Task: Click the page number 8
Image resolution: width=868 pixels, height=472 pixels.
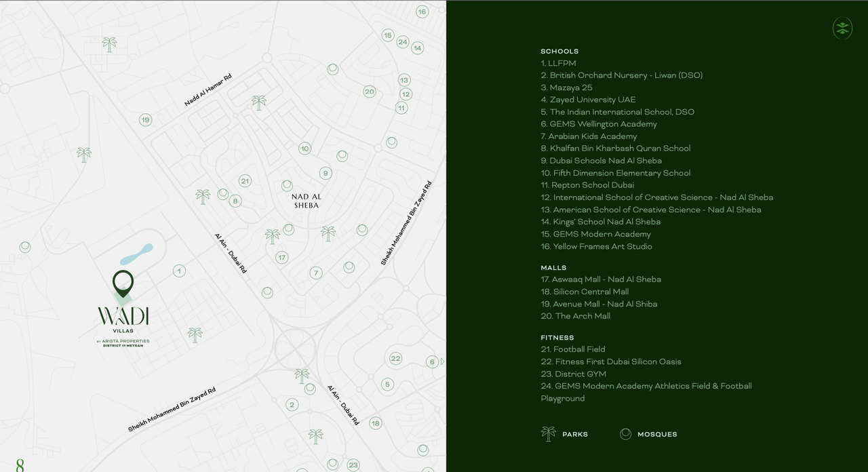Action: tap(20, 465)
